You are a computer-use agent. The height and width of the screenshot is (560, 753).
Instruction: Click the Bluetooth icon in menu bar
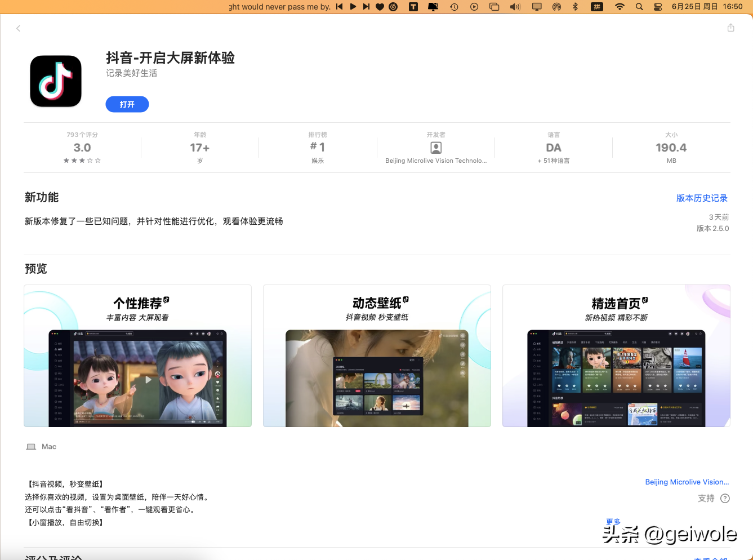[575, 7]
